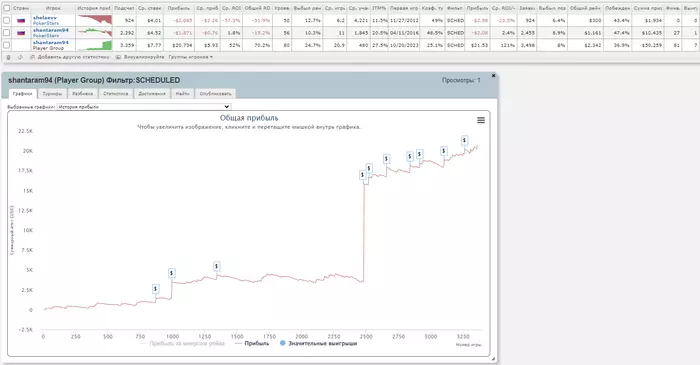The image size is (700, 365).
Task: Click the refresh icon below the player table
Action: 20,57
